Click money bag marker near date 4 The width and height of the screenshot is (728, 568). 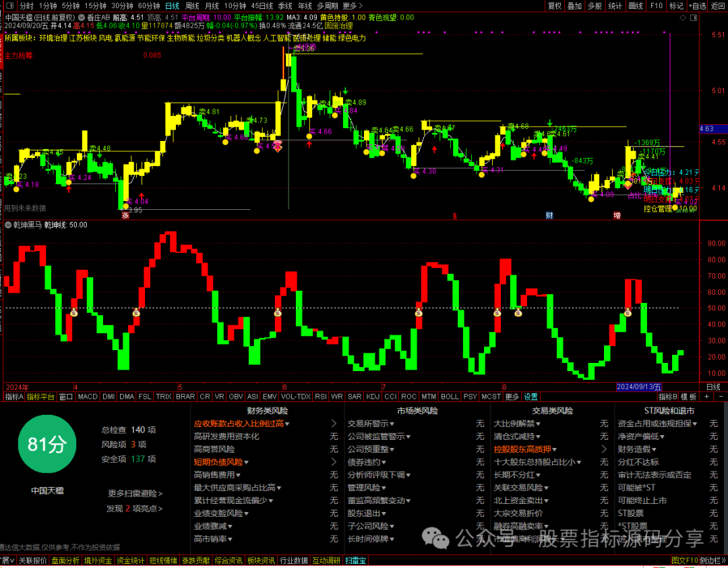click(x=74, y=312)
